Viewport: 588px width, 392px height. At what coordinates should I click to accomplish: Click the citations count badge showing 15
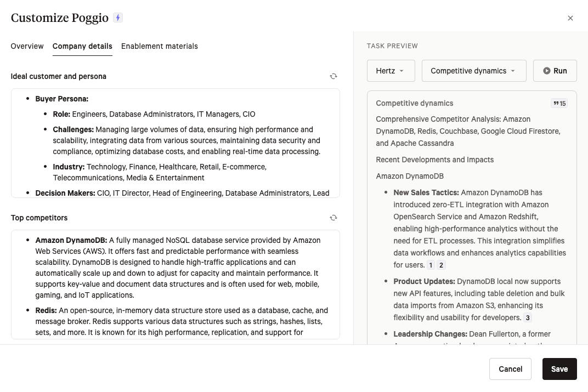(x=559, y=103)
